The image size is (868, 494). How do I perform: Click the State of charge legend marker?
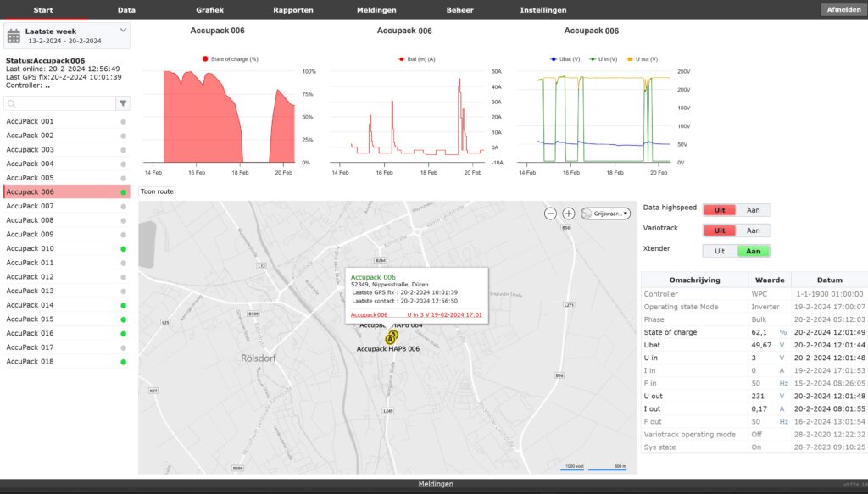click(205, 59)
